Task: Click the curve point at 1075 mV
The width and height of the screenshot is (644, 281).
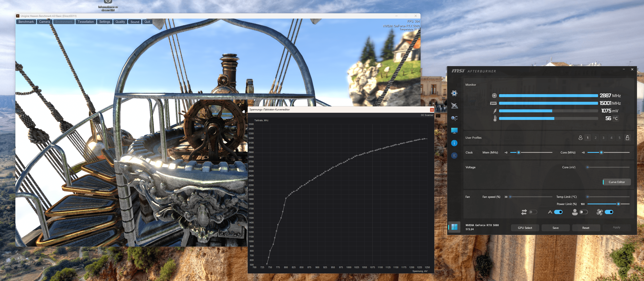Action: (x=372, y=151)
